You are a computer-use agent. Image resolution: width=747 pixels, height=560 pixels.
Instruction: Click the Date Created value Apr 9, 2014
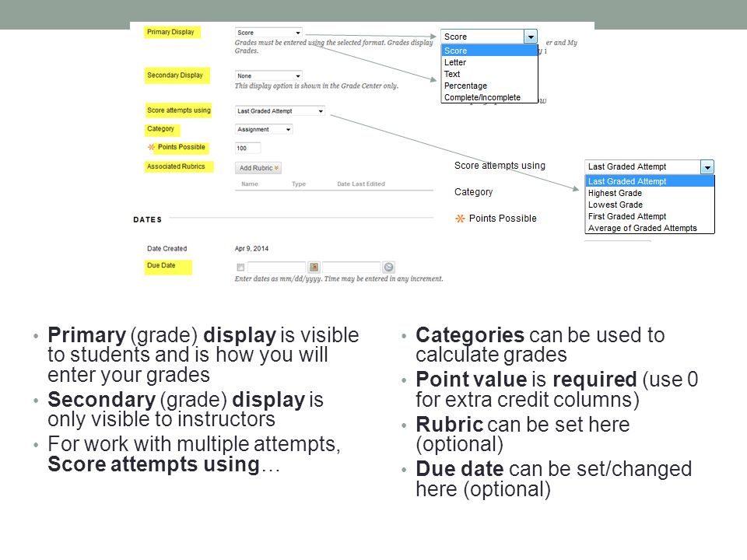pos(251,249)
